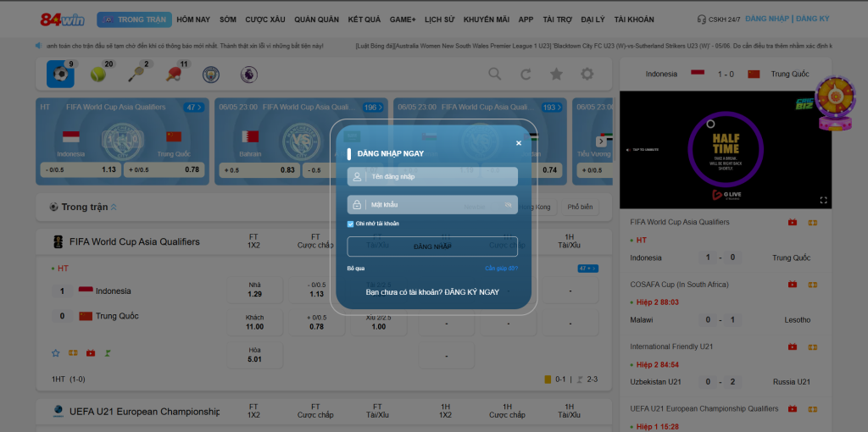Viewport: 868px width, 432px height.
Task: Uncheck the Ghi nhớ tài khoản checkbox
Action: (x=350, y=224)
